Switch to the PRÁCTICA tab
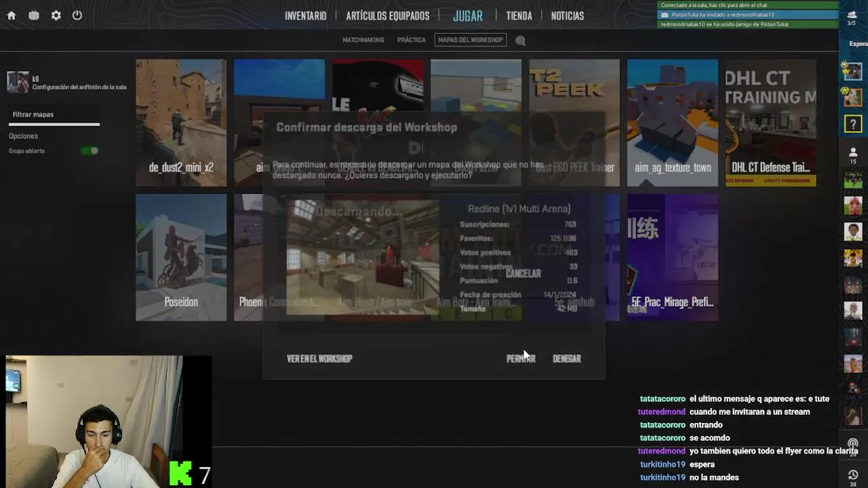 tap(412, 40)
